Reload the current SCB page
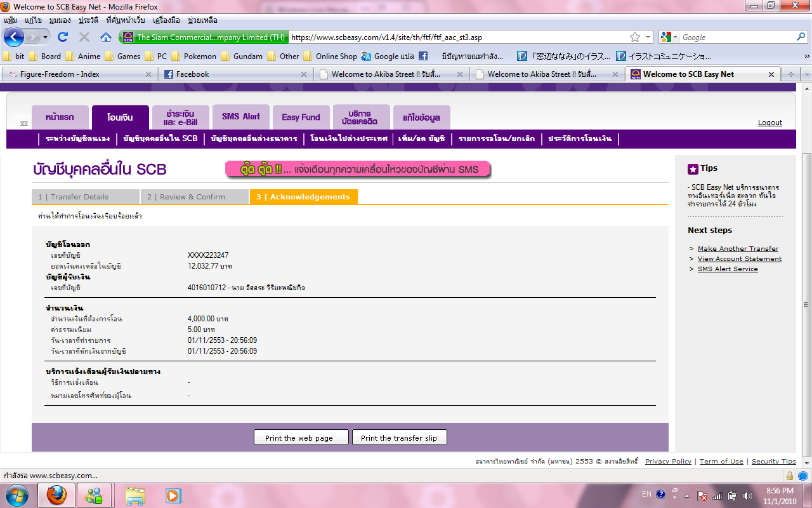Screen dimensions: 812x508 [63, 37]
